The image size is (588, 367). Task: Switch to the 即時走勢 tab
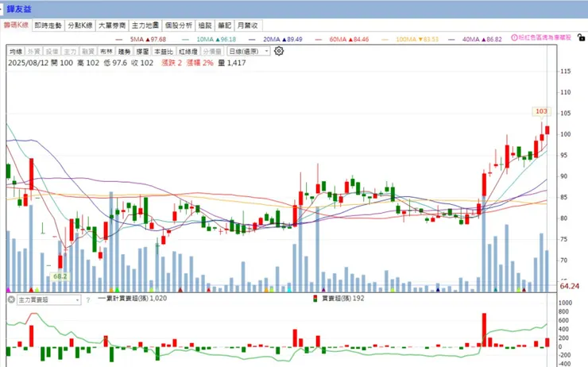point(48,25)
